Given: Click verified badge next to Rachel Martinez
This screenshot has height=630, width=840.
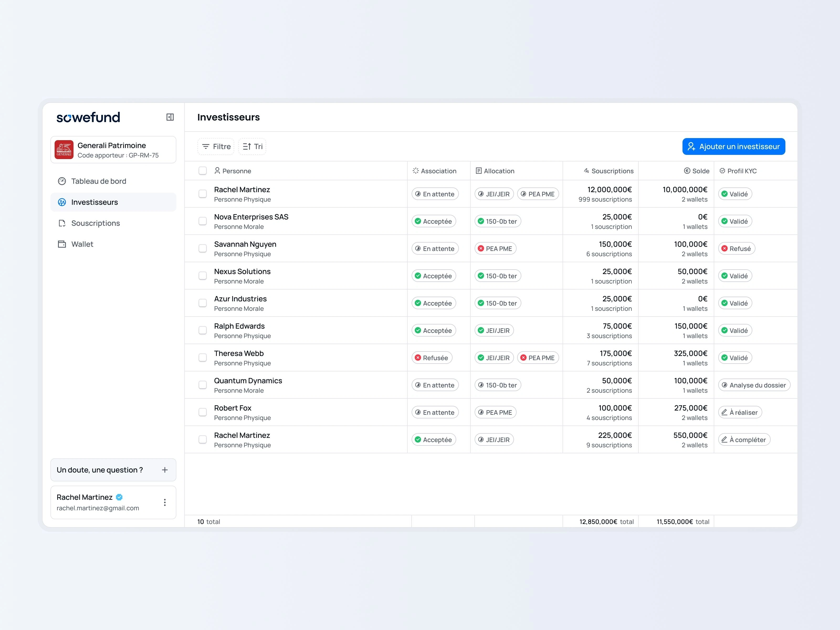Looking at the screenshot, I should tap(119, 497).
